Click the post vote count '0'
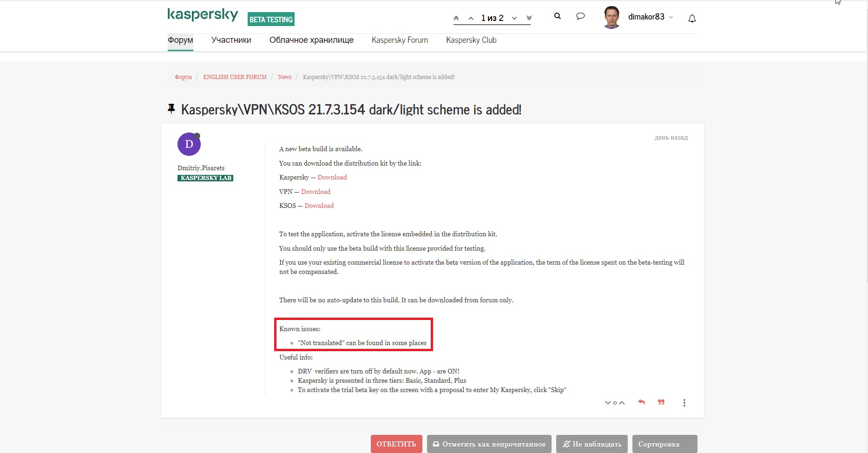This screenshot has width=868, height=453. pyautogui.click(x=615, y=403)
